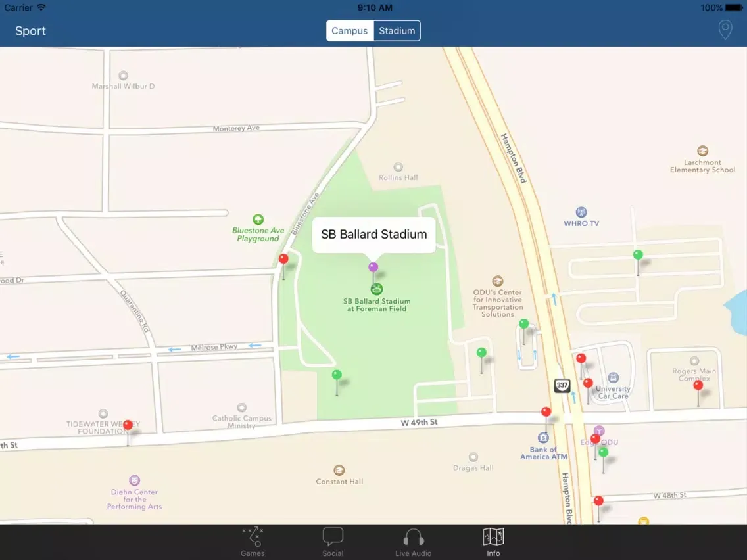Tap the 'SB Ballard Stadium at Foreman Field' label
747x560 pixels.
(x=377, y=305)
